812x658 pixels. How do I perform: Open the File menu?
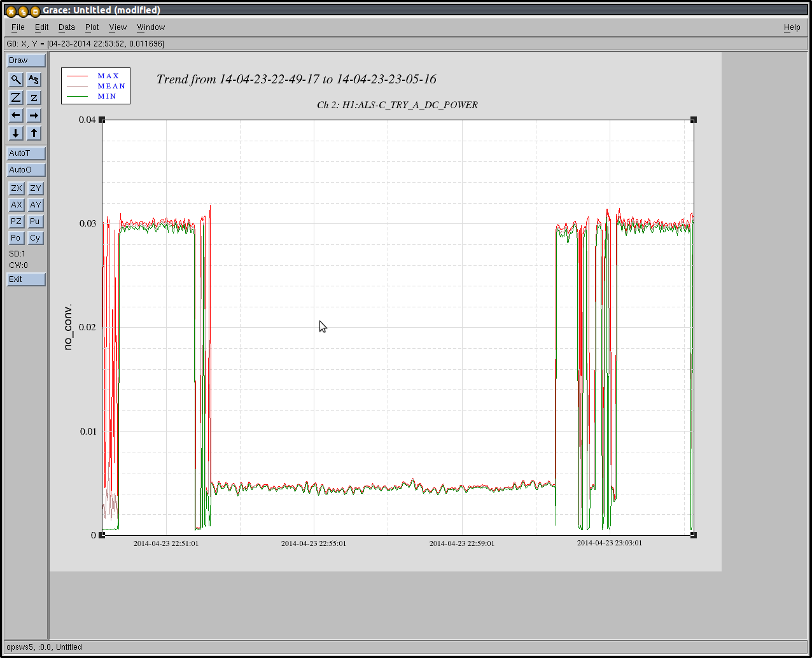coord(18,27)
